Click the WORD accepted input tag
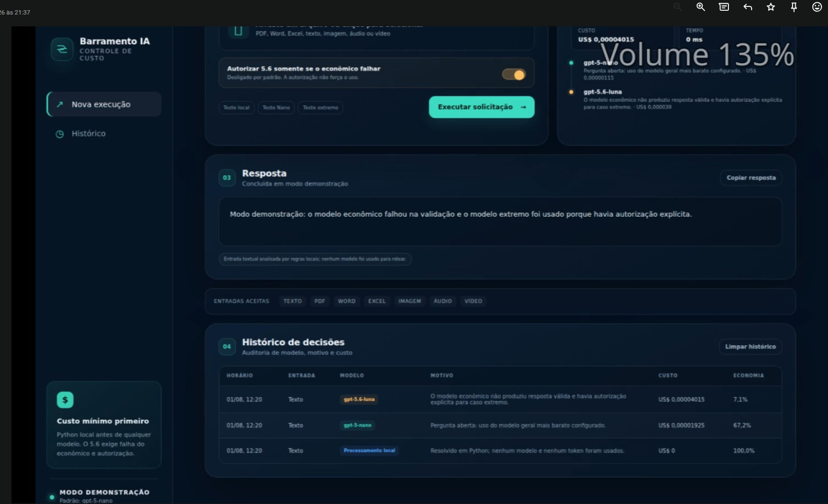This screenshot has height=504, width=828. coord(346,301)
